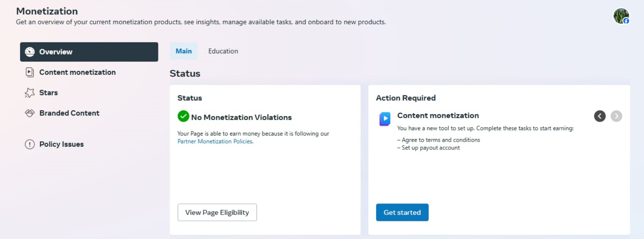Click the Content monetization card heading
The image size is (644, 239).
(x=438, y=115)
